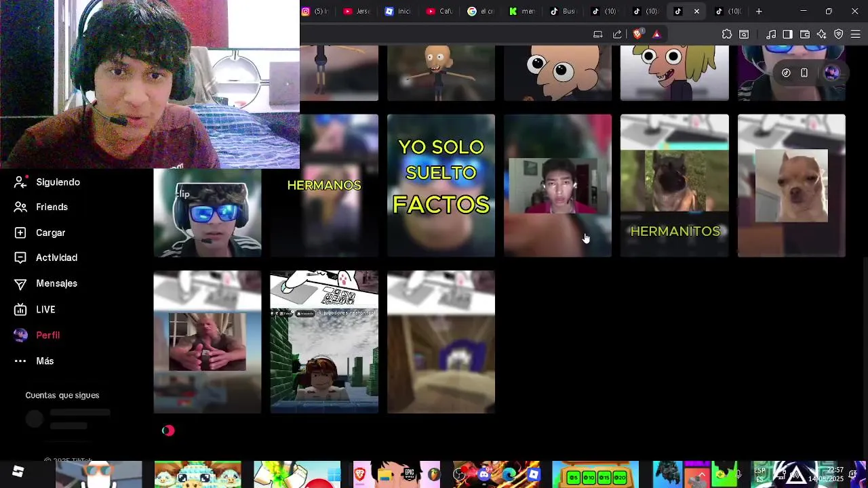Click the TikTok coins icon near the avatar
The width and height of the screenshot is (868, 488).
pos(786,73)
